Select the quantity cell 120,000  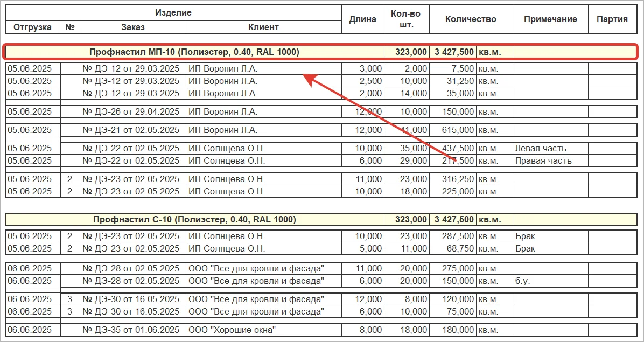pyautogui.click(x=453, y=299)
